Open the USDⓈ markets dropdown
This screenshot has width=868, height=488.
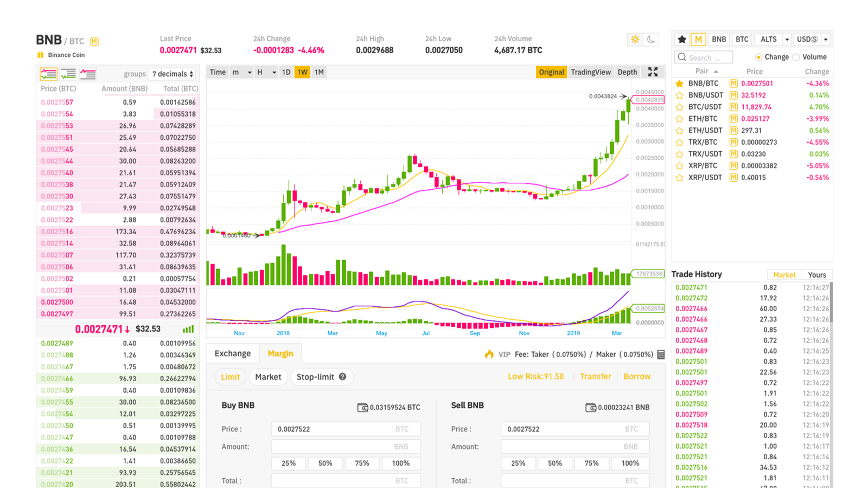812,39
